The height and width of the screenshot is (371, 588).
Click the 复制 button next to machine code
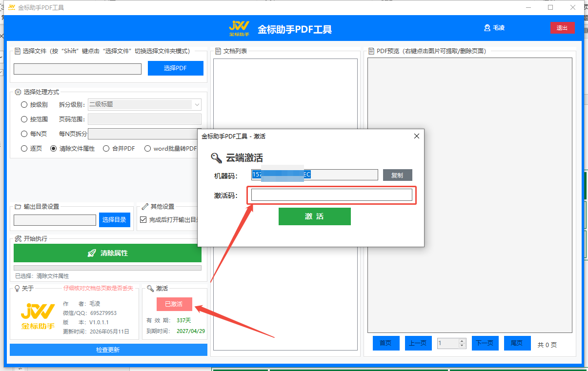point(397,175)
